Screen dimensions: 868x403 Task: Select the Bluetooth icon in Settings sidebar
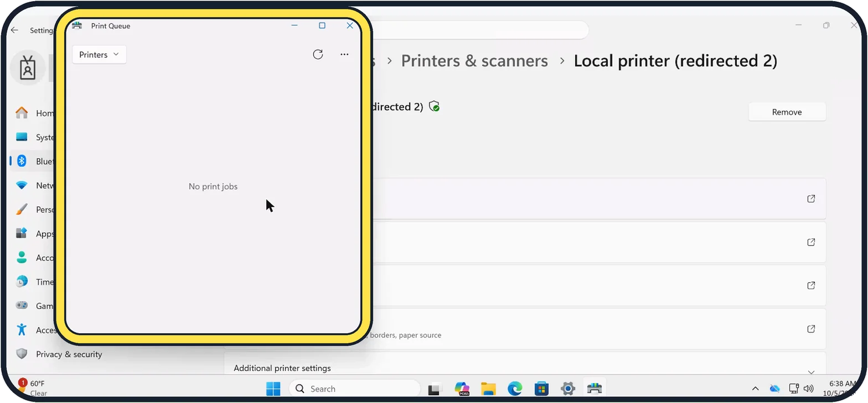pyautogui.click(x=22, y=161)
